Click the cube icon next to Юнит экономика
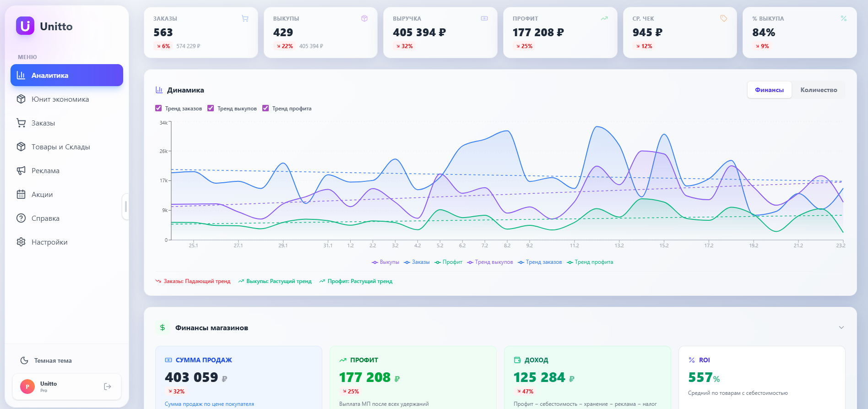Viewport: 868px width, 409px height. (21, 99)
